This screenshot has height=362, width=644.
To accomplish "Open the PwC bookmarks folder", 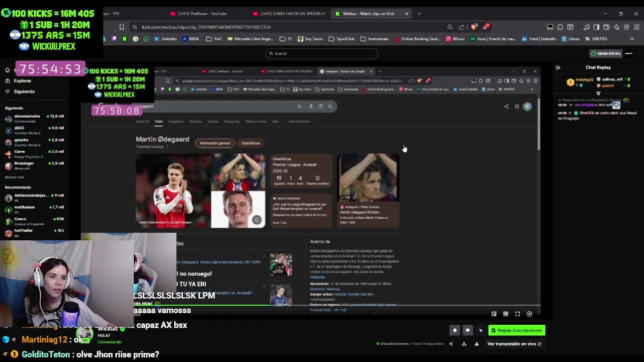I will click(x=214, y=39).
